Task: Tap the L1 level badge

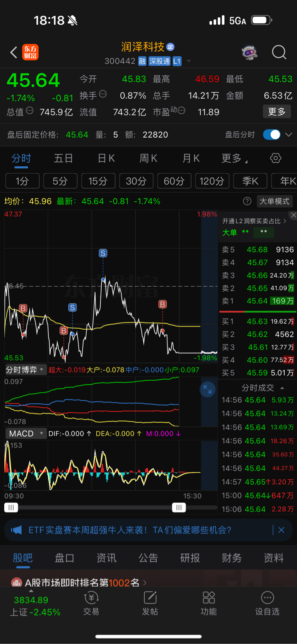Action: coord(177,61)
